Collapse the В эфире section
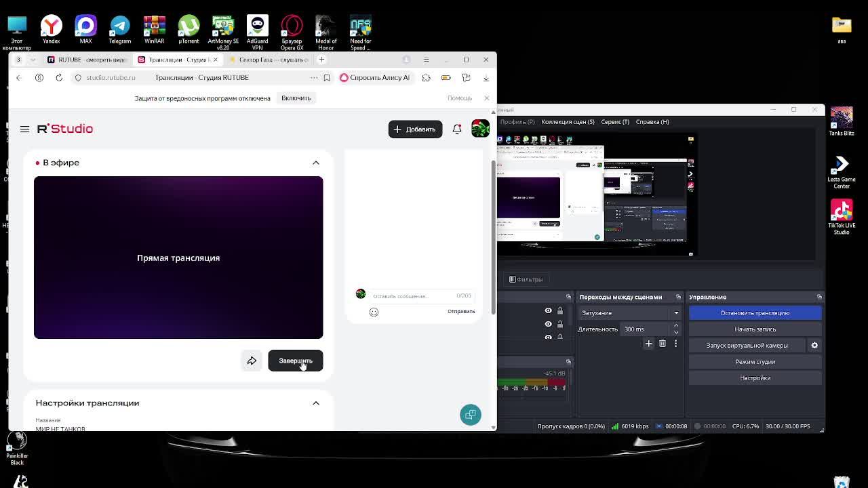 (x=316, y=163)
